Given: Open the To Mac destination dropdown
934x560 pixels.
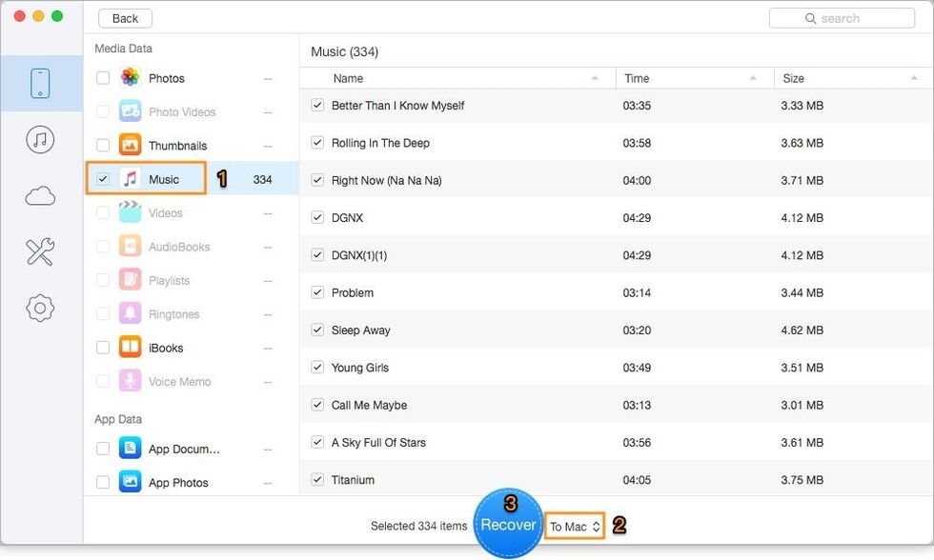Looking at the screenshot, I should pyautogui.click(x=574, y=525).
